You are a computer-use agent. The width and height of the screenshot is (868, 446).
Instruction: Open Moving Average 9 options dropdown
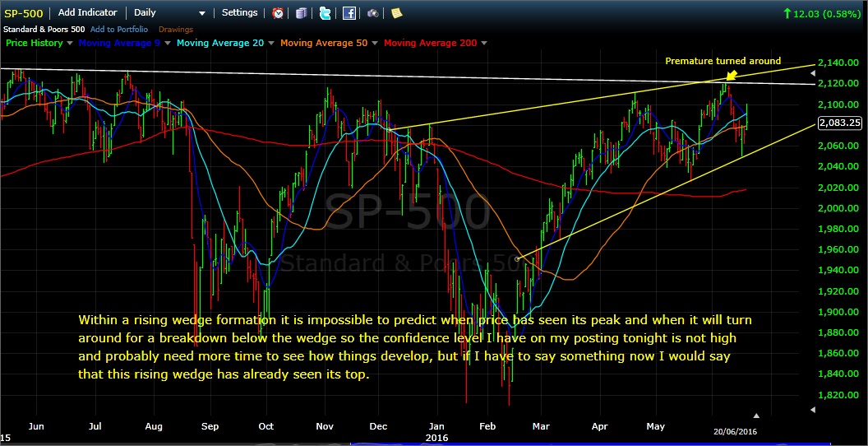(167, 44)
